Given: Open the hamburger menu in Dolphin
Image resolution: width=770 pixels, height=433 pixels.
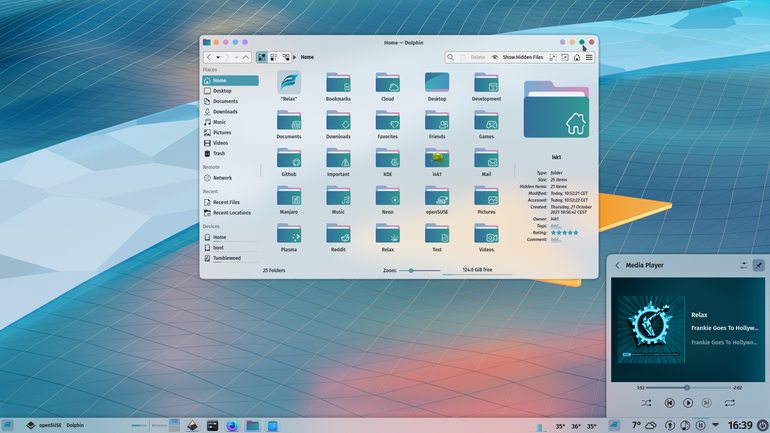Looking at the screenshot, I should coord(589,57).
